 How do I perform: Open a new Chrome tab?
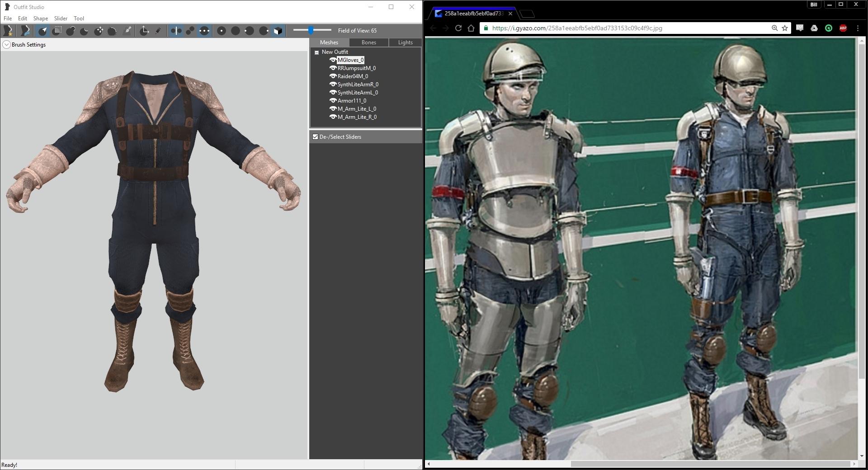pyautogui.click(x=528, y=14)
